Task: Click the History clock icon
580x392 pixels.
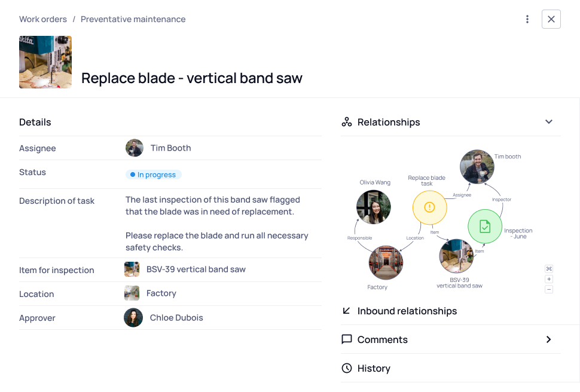Action: point(347,368)
